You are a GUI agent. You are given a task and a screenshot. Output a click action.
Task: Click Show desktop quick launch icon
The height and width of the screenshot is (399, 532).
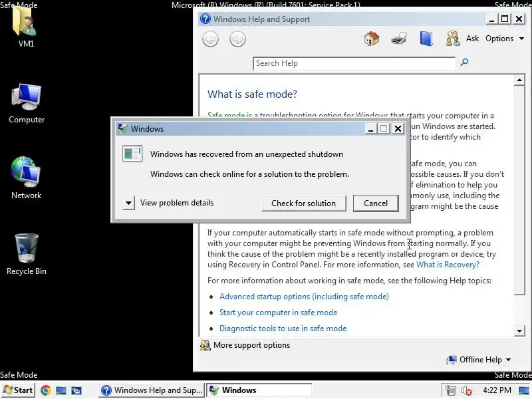point(61,390)
